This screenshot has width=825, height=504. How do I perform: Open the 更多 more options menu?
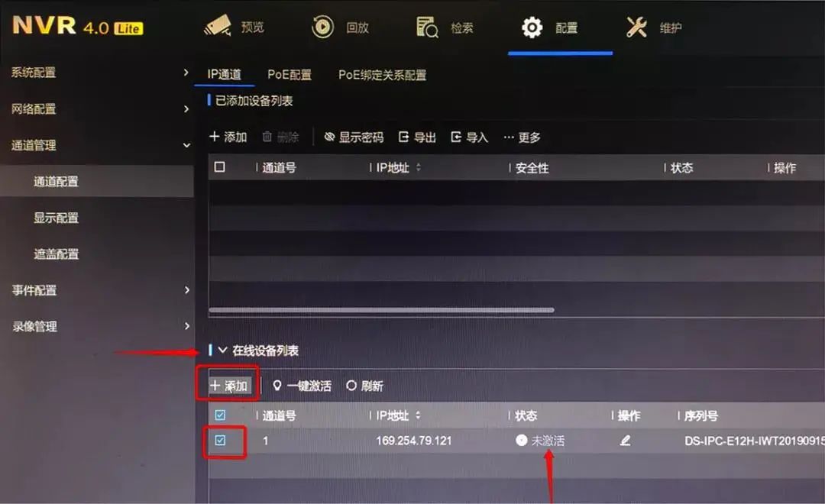[x=522, y=137]
